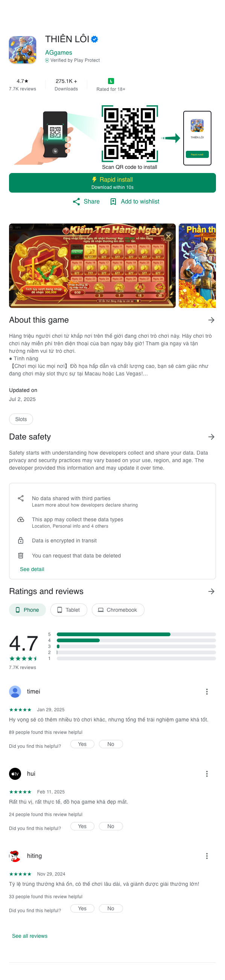
Task: Switch to the Tablet reviews tab
Action: (69, 610)
